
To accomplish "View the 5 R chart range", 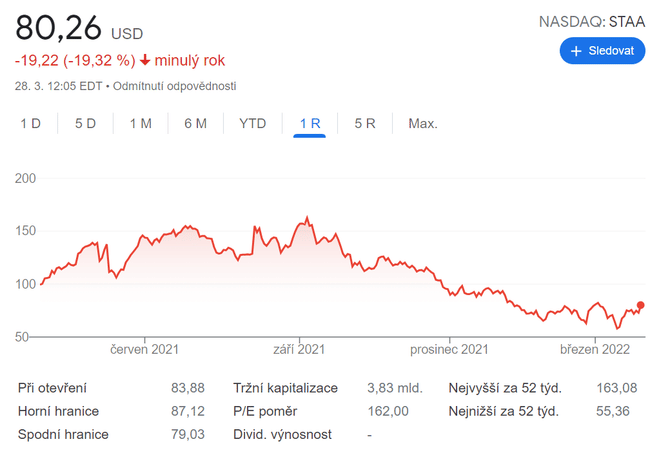I will click(x=364, y=124).
